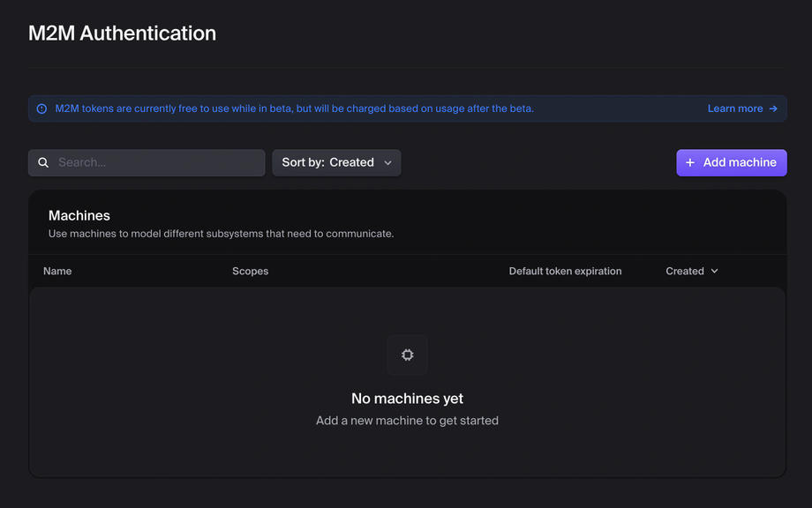Click the arrow icon next to Learn more

point(772,108)
